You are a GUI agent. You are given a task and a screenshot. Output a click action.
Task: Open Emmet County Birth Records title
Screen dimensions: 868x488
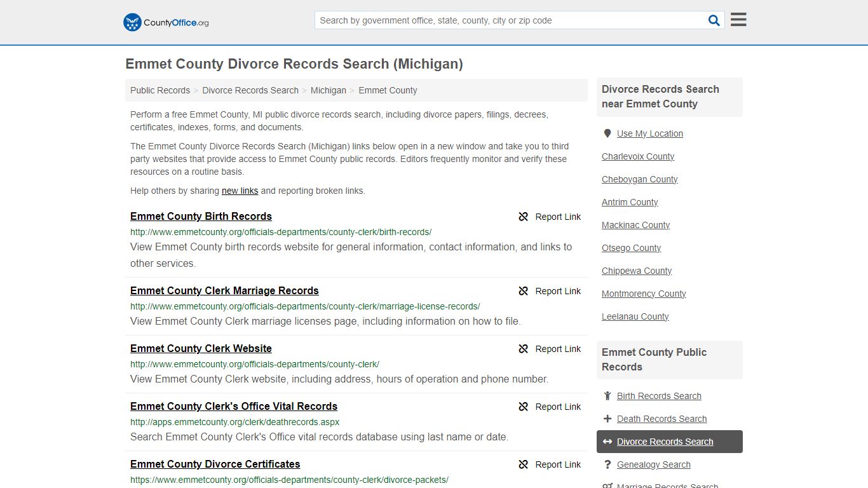pyautogui.click(x=201, y=216)
